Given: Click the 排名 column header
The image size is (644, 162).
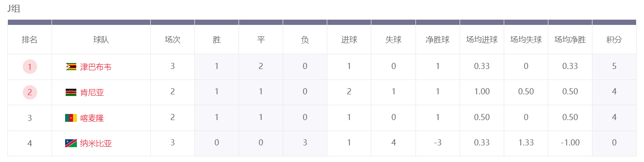Looking at the screenshot, I should (x=30, y=40).
